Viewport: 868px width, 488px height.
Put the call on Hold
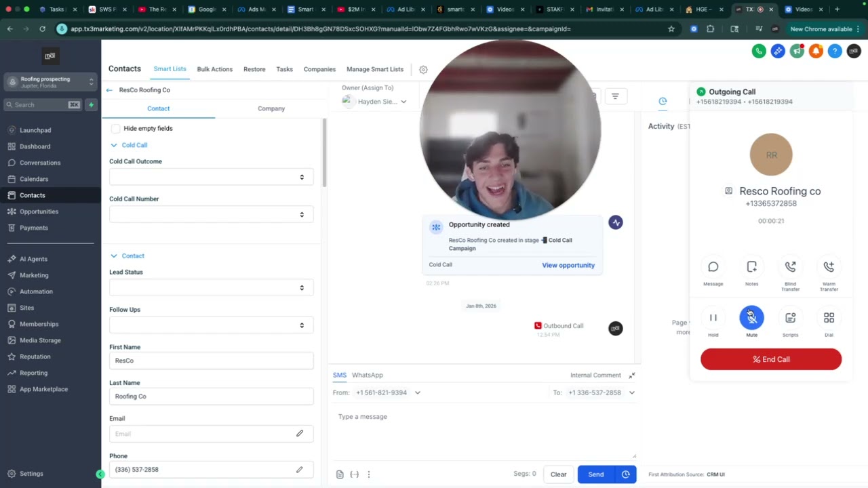point(713,317)
